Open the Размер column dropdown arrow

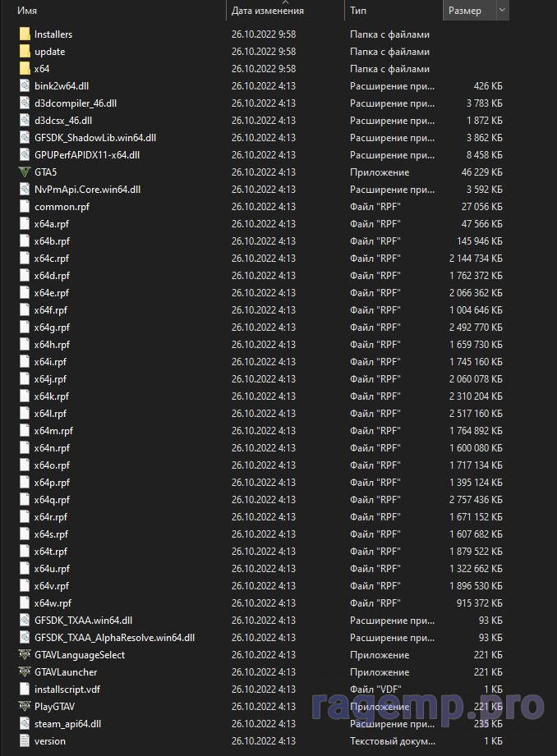[502, 10]
